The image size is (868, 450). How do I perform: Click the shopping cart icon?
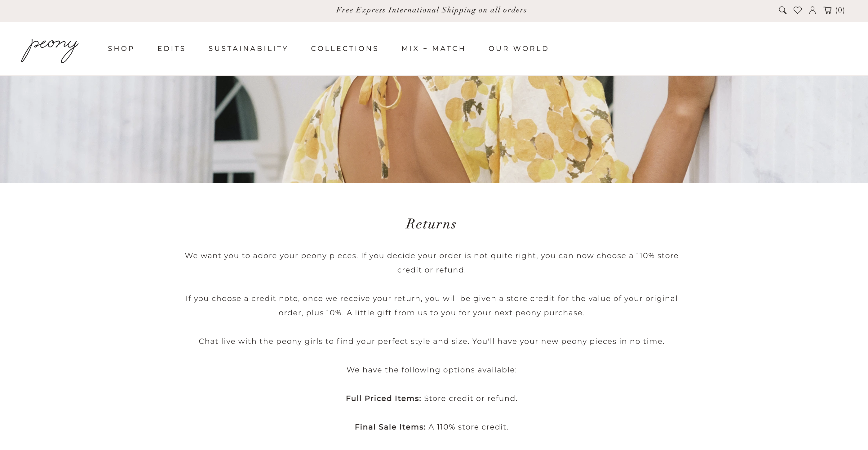pos(828,10)
